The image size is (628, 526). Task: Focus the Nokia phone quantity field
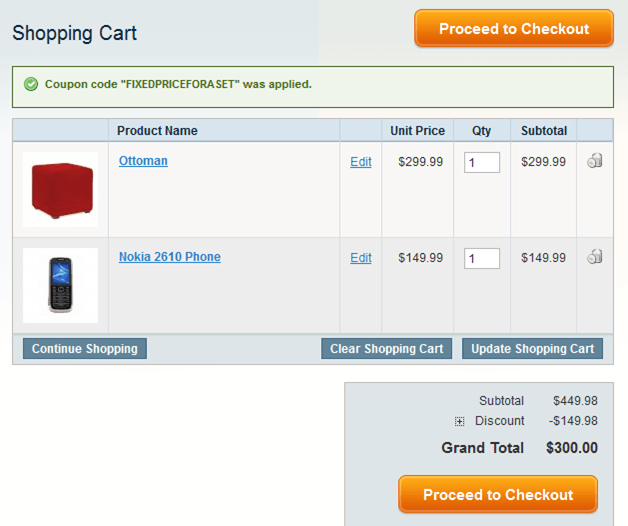point(481,258)
